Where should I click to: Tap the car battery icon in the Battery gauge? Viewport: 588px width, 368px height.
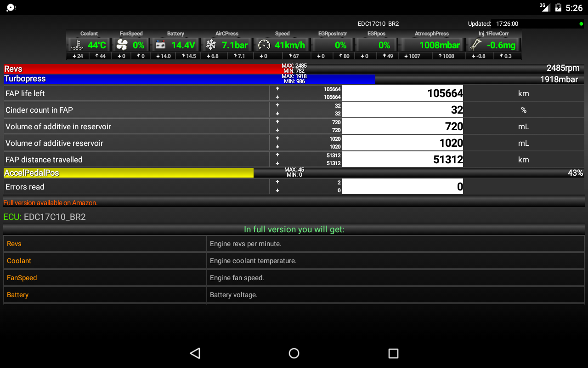tap(160, 45)
